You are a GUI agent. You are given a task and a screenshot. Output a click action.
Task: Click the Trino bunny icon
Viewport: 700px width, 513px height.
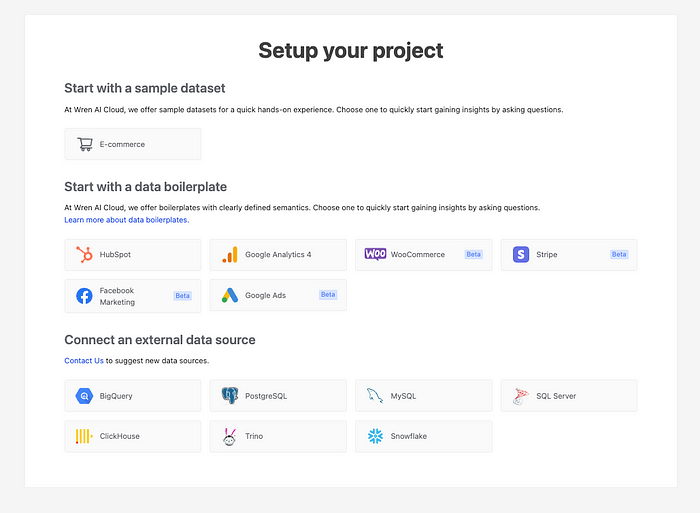pyautogui.click(x=229, y=437)
